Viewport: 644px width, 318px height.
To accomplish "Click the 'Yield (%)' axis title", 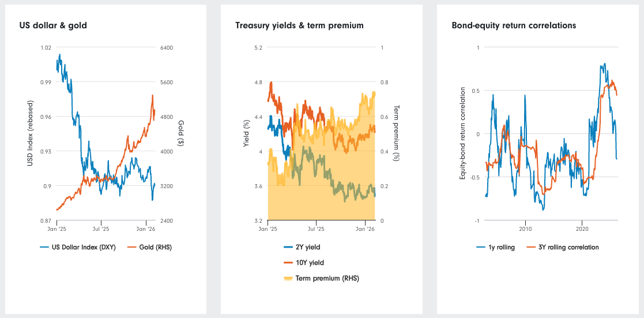I will [246, 134].
